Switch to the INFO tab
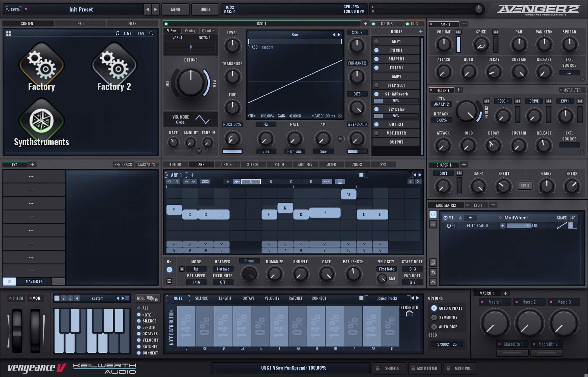Viewport: 588px width, 377px height. (80, 24)
